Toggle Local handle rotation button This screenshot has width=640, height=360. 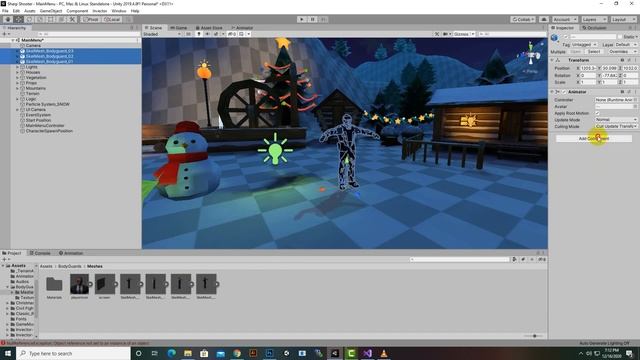pos(112,19)
